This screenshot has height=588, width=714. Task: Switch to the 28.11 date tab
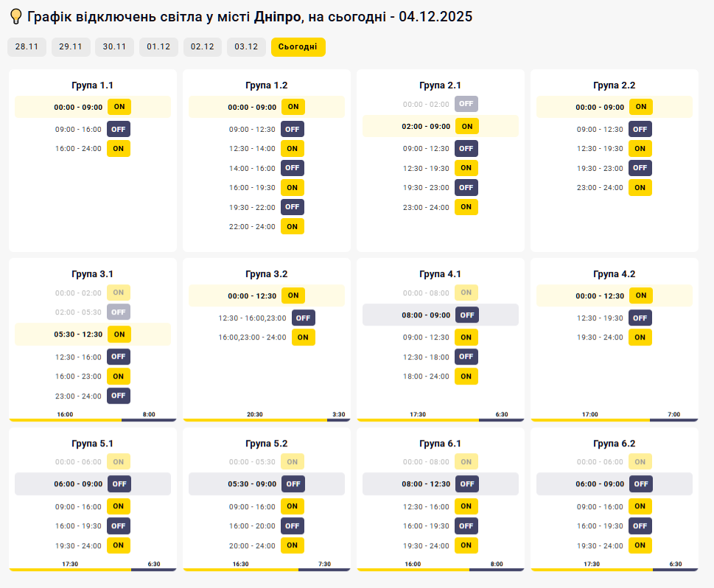[27, 47]
